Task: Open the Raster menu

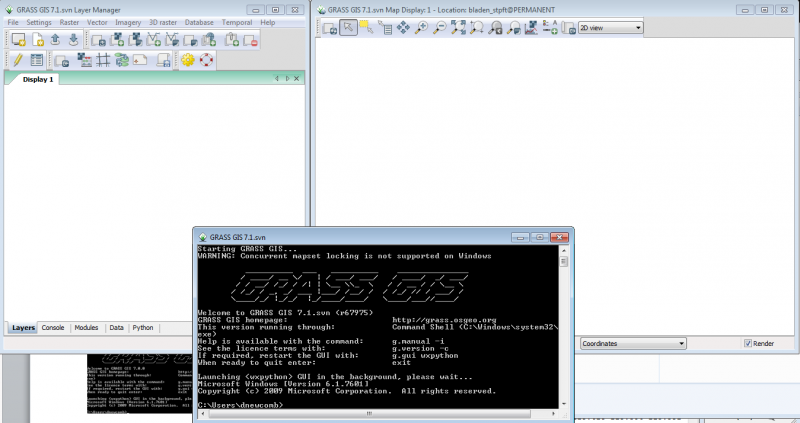Action: pos(69,22)
